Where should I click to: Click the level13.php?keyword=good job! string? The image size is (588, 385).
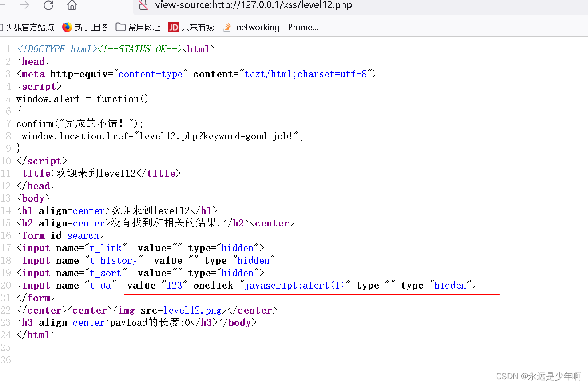pos(217,136)
